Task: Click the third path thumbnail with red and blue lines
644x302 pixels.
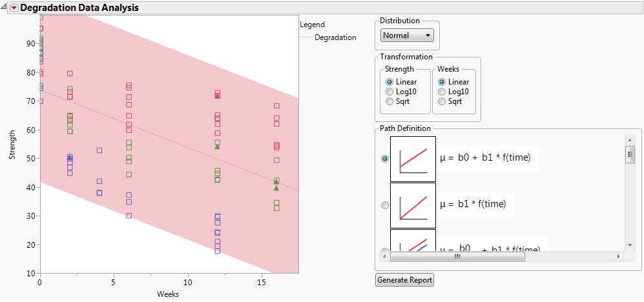Action: [x=413, y=240]
